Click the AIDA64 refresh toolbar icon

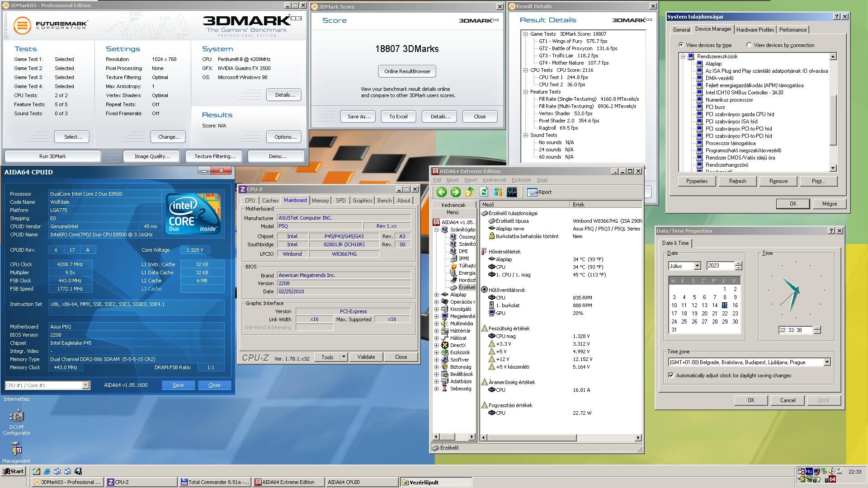click(484, 192)
